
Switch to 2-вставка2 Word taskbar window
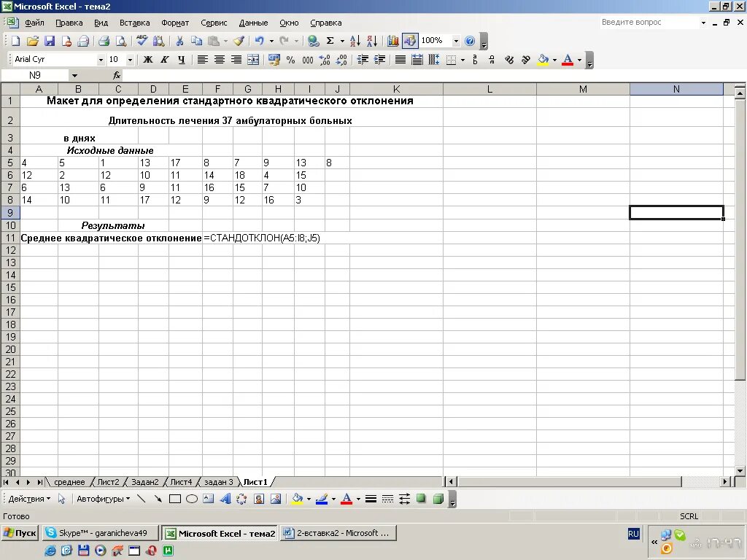338,533
